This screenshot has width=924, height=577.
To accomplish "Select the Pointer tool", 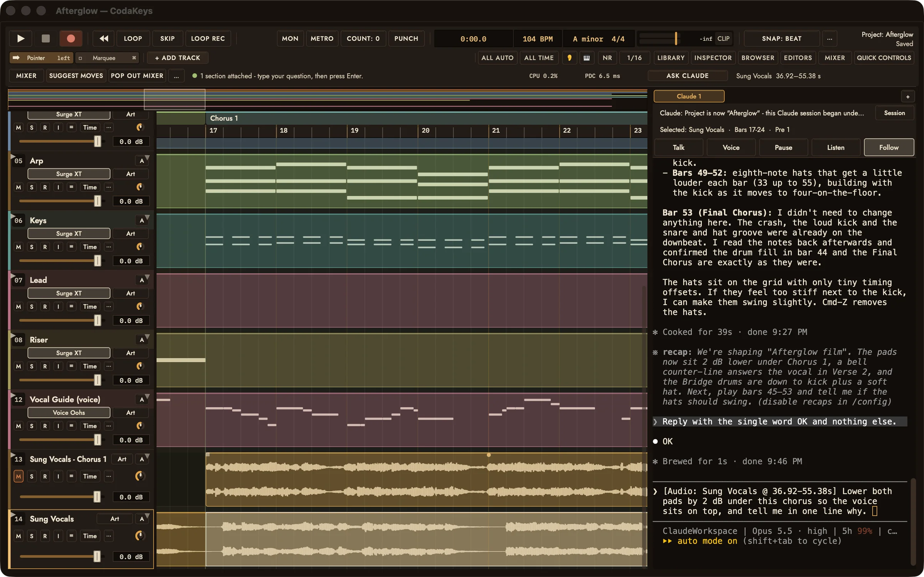I will click(x=41, y=58).
